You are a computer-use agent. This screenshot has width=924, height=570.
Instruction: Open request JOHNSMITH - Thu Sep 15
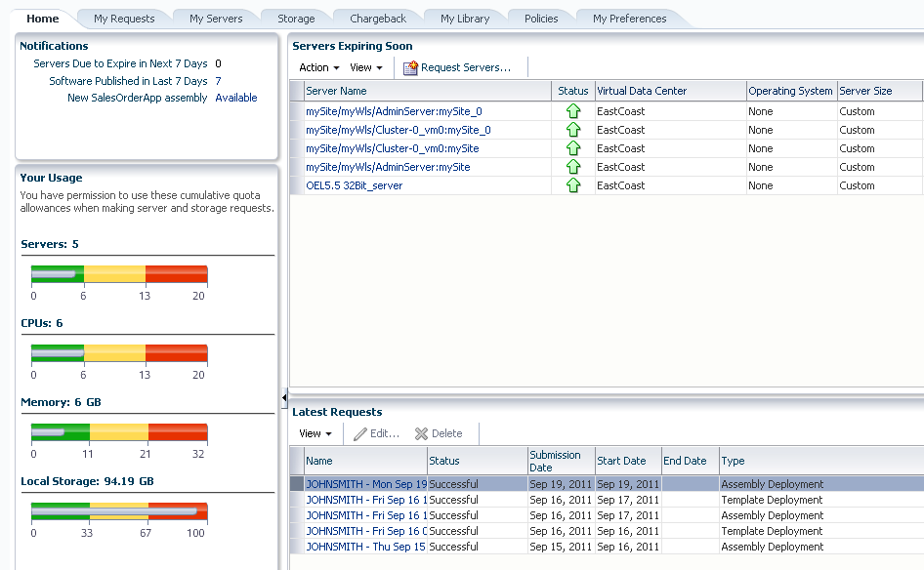pyautogui.click(x=365, y=547)
